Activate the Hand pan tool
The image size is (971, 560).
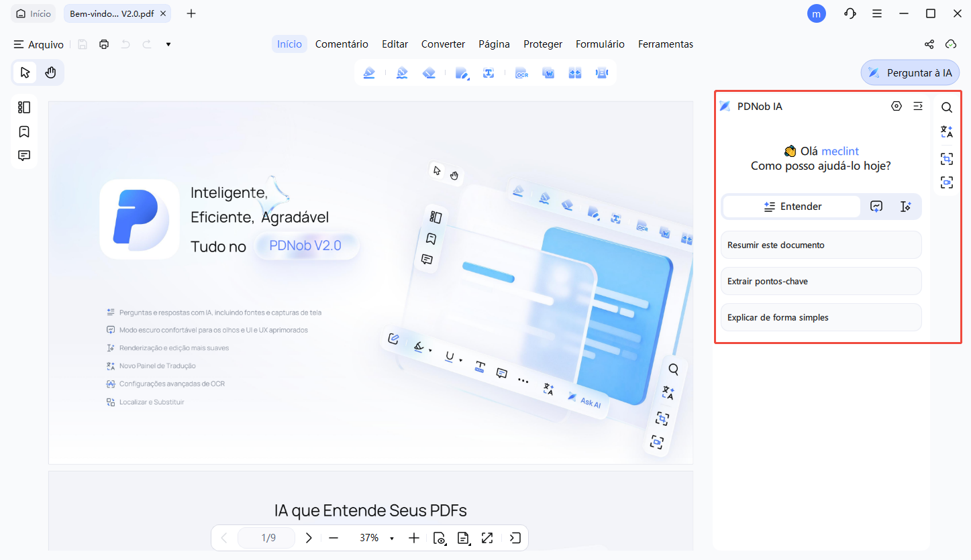[x=52, y=72]
